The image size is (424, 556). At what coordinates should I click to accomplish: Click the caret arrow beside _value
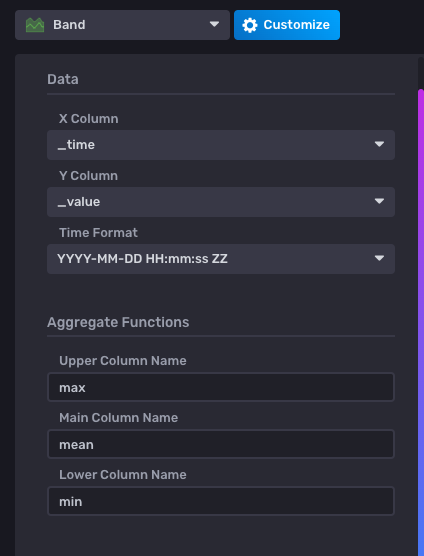(x=379, y=201)
